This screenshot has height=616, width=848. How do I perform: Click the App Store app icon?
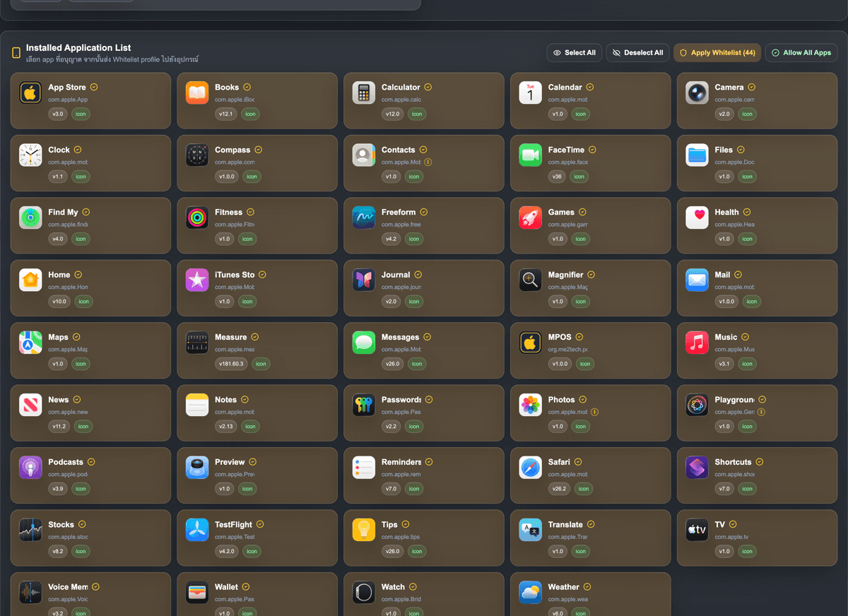(30, 93)
